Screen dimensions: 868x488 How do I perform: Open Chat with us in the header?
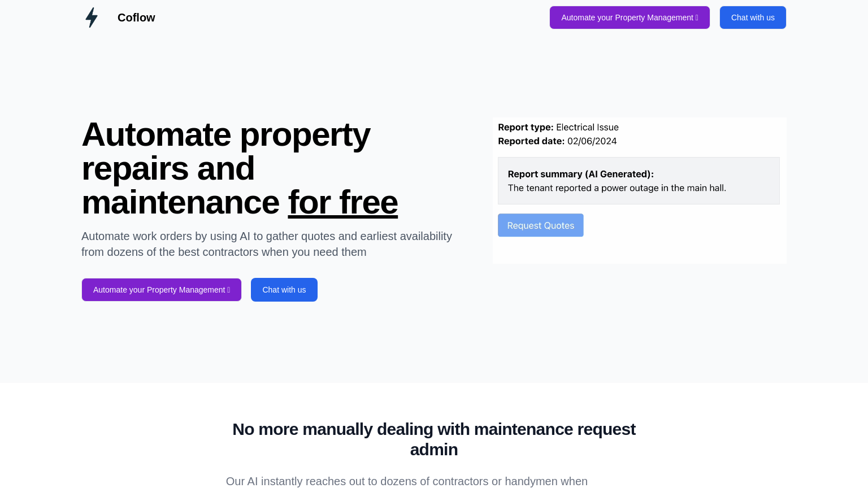[x=752, y=18]
